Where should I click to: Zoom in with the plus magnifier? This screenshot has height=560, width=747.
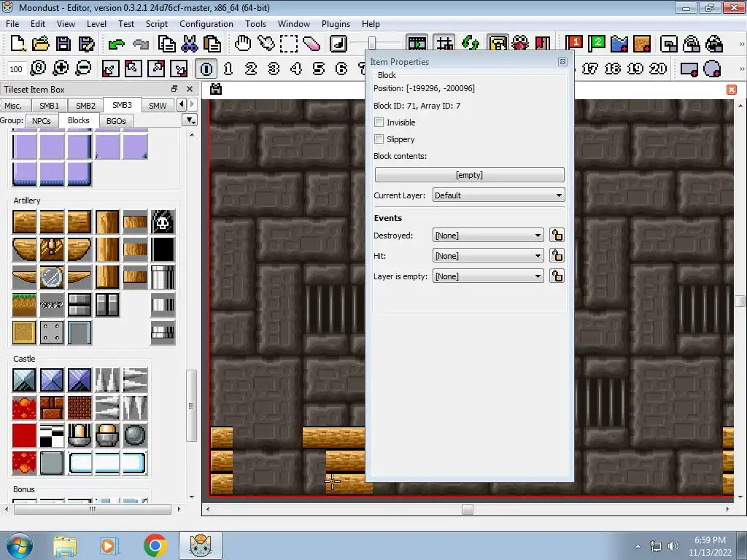61,69
